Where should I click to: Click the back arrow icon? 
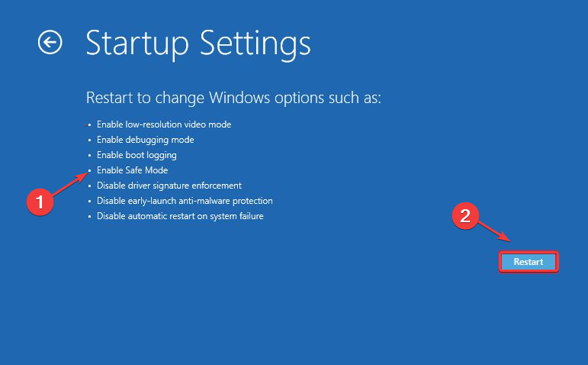pos(50,43)
